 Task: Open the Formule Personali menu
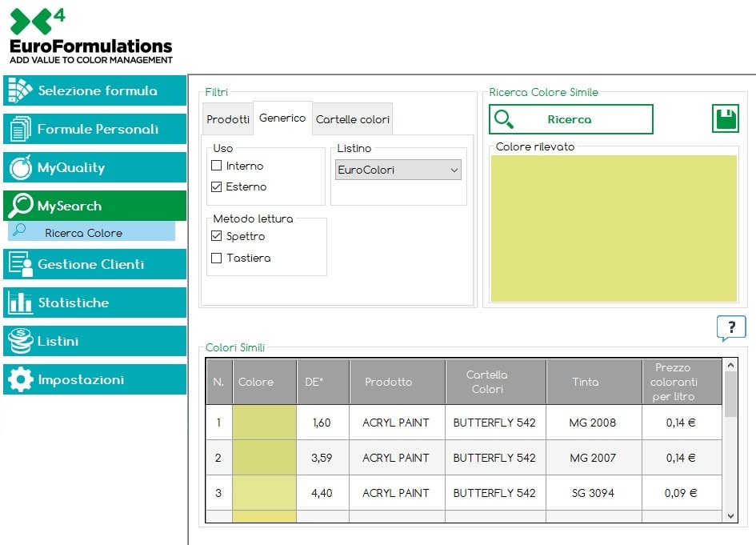(94, 129)
